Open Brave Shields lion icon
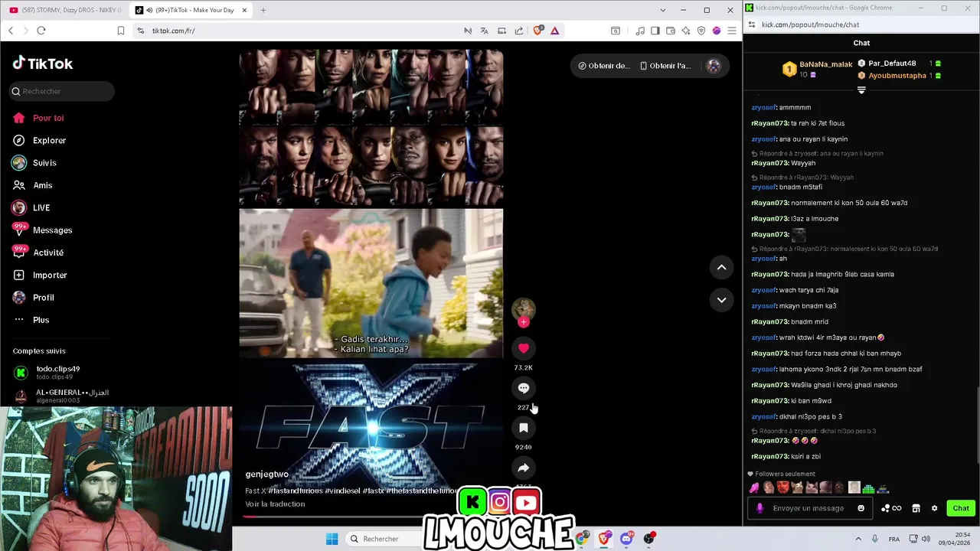This screenshot has height=551, width=980. point(537,31)
